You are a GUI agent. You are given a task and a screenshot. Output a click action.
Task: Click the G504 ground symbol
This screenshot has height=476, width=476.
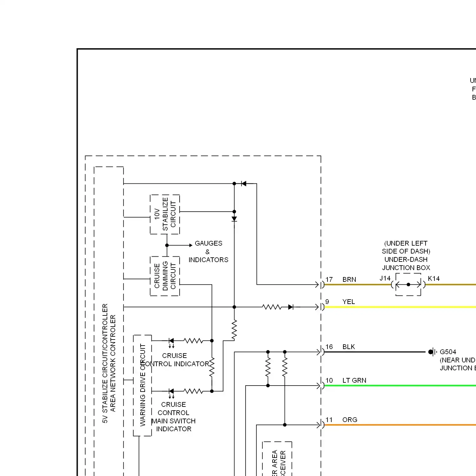point(433,352)
